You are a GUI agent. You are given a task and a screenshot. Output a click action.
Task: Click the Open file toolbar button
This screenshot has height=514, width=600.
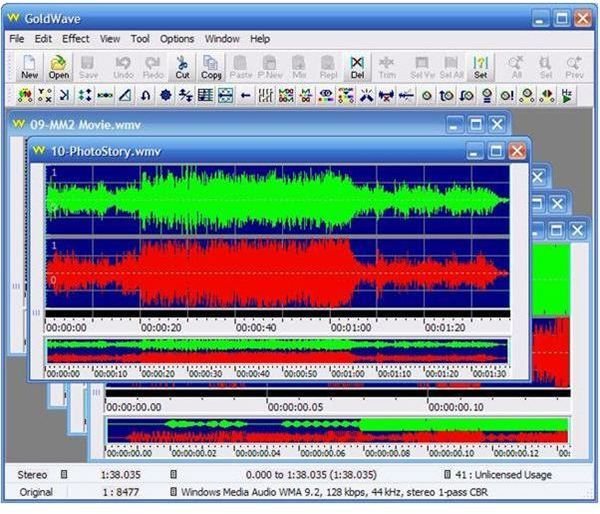59,67
